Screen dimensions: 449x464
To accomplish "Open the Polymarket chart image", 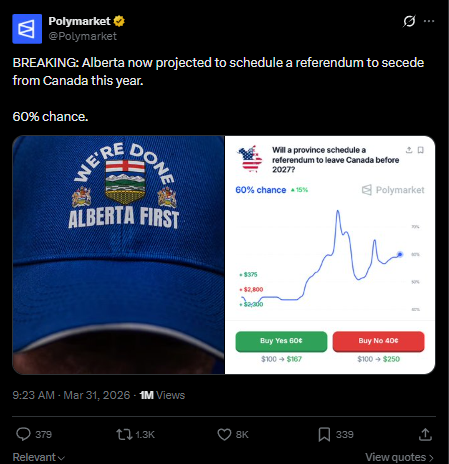I will (330, 255).
